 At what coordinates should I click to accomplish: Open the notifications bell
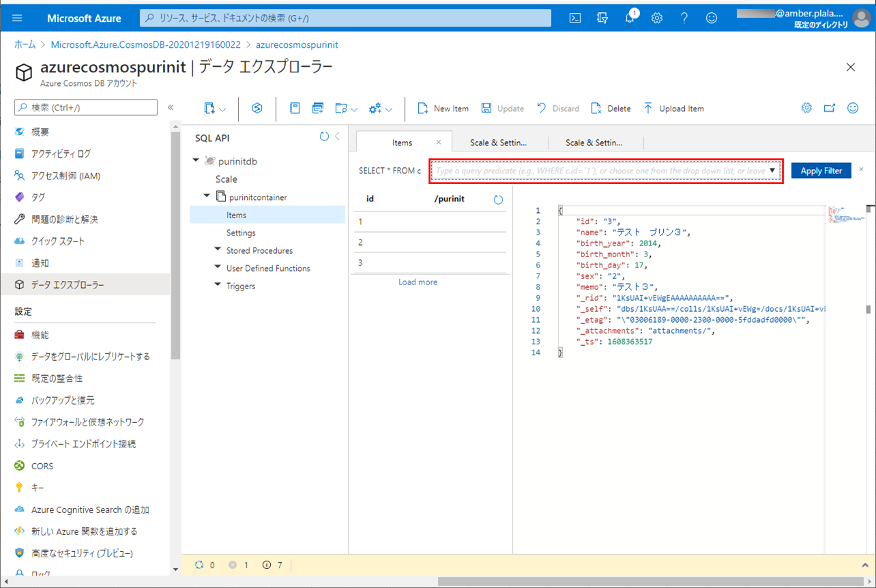tap(629, 18)
